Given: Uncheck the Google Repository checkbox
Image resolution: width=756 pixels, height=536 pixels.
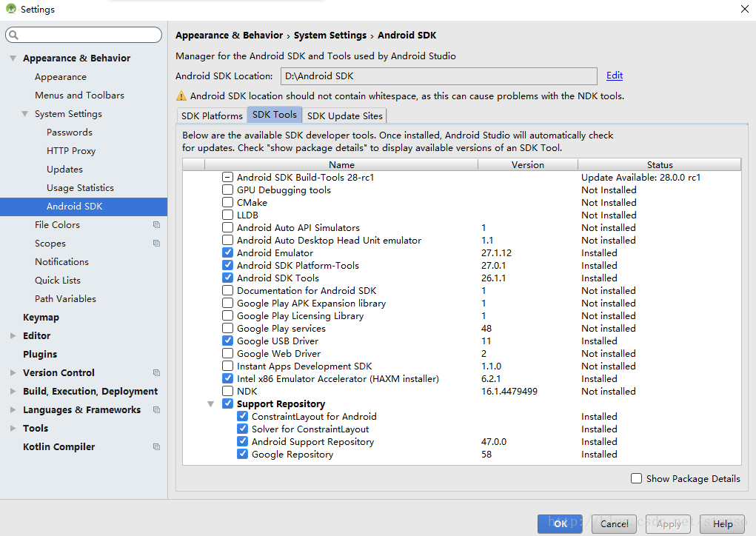Looking at the screenshot, I should coord(243,454).
